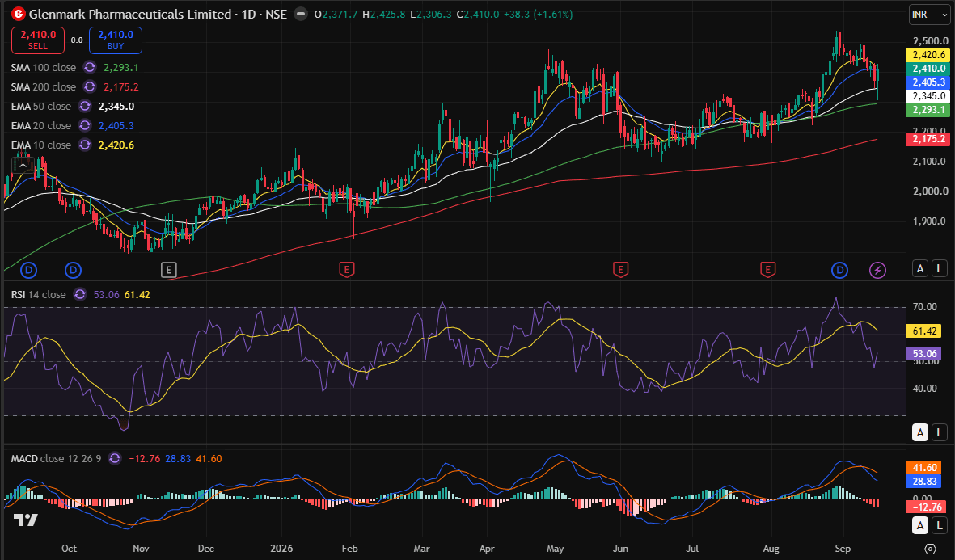The width and height of the screenshot is (955, 560).
Task: Click the grey earnings E marker in November
Action: (169, 270)
